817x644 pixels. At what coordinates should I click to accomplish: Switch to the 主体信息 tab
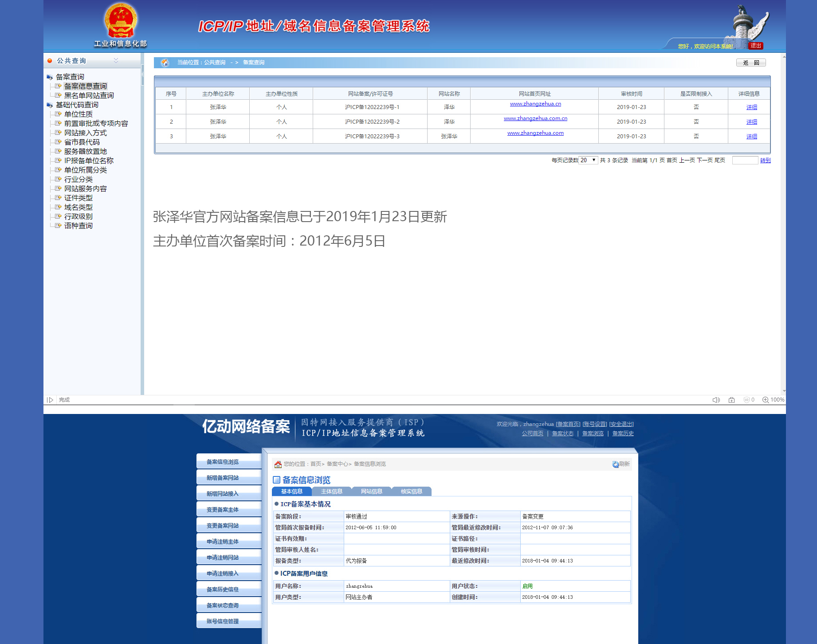tap(331, 492)
